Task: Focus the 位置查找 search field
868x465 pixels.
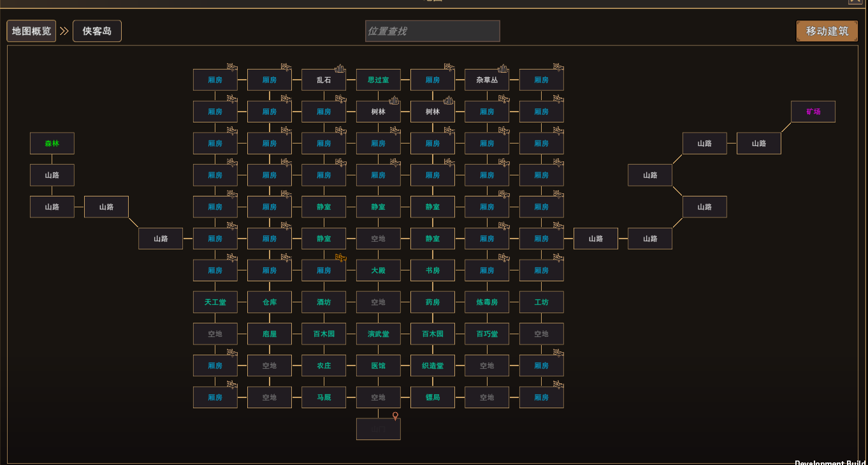Action: [433, 31]
